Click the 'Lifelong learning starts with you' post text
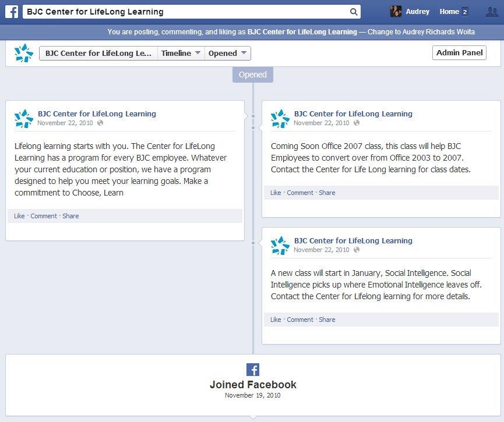Image resolution: width=504 pixels, height=422 pixels. [x=121, y=169]
